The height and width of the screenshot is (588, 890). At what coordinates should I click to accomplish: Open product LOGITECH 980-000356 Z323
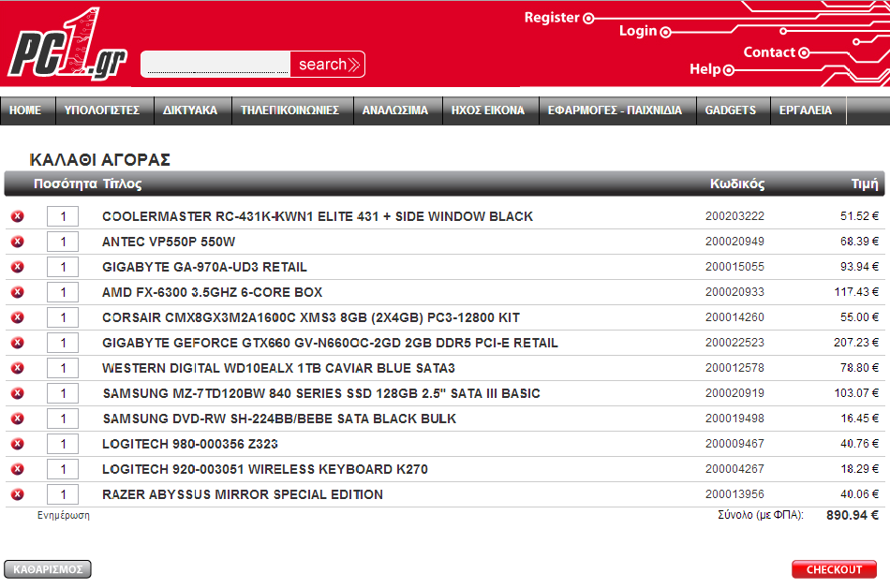(190, 444)
